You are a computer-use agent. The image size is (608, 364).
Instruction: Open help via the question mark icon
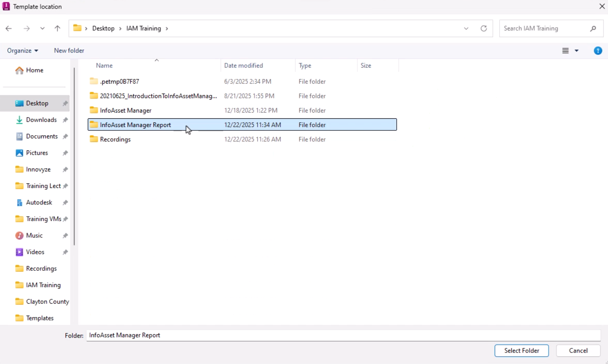coord(598,50)
